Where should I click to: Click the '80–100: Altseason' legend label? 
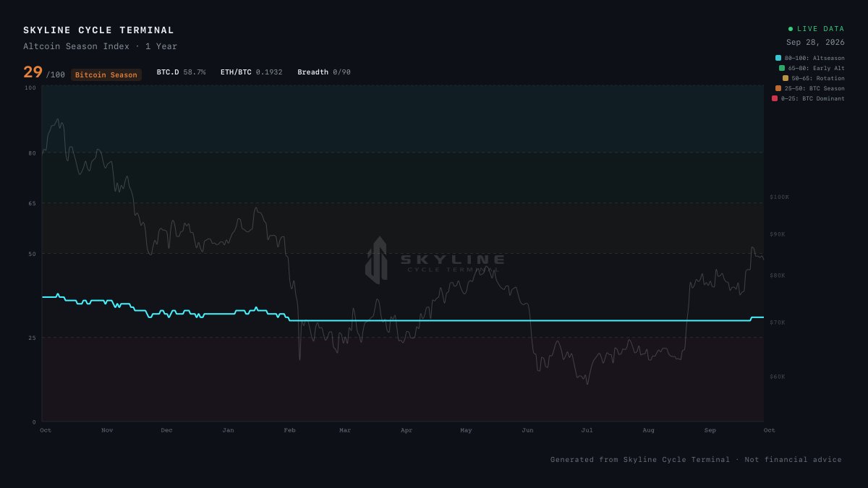point(814,58)
